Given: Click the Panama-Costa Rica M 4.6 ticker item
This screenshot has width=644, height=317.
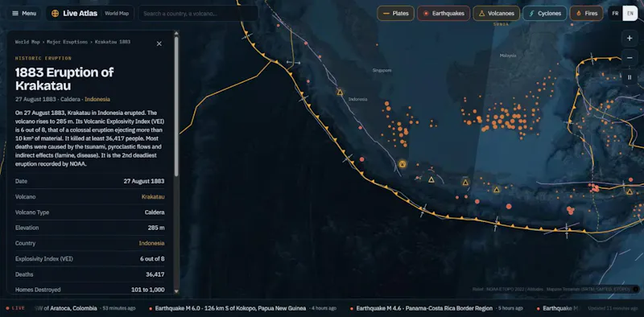Looking at the screenshot, I should 436,308.
